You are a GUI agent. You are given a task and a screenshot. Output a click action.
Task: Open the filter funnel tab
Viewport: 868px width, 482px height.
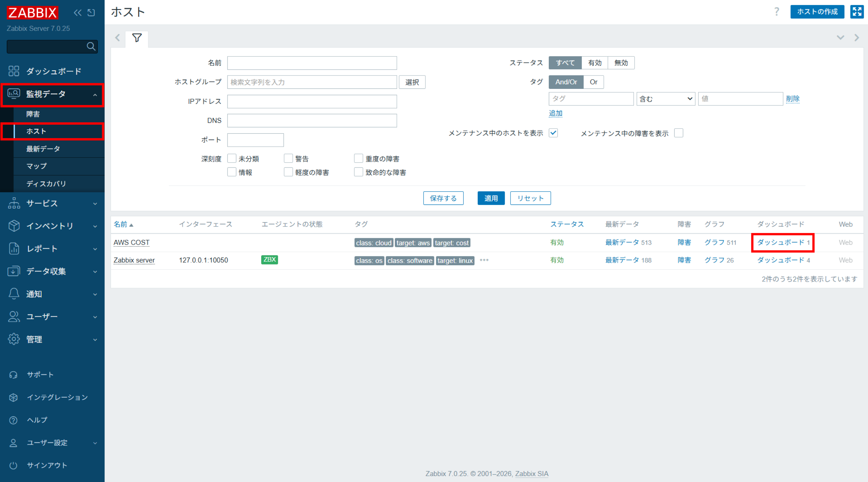(137, 38)
